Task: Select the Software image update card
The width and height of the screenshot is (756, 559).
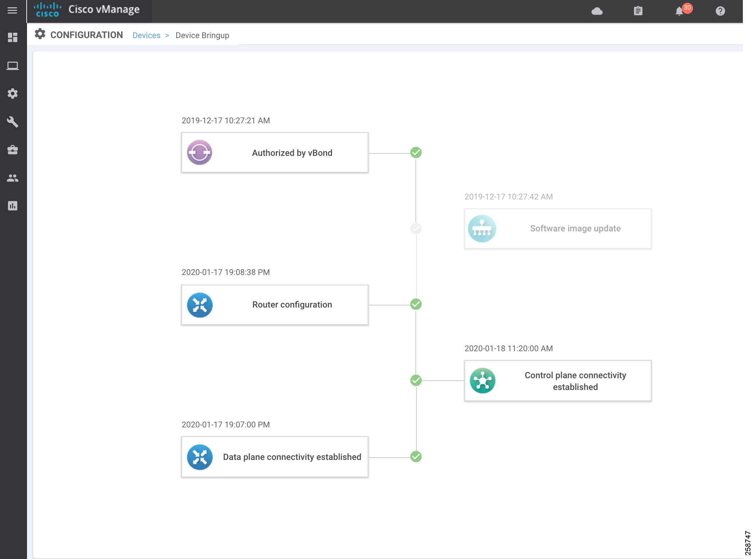Action: coord(558,229)
